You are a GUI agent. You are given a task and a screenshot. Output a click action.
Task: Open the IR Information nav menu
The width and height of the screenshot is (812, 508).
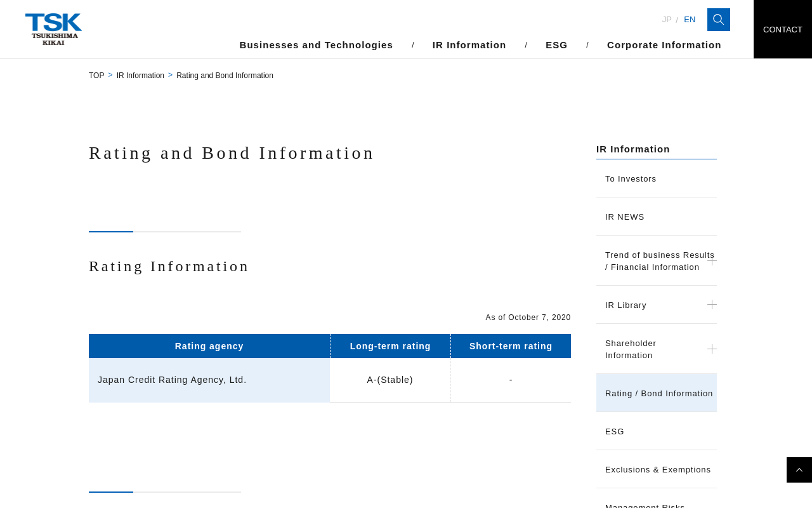[469, 45]
